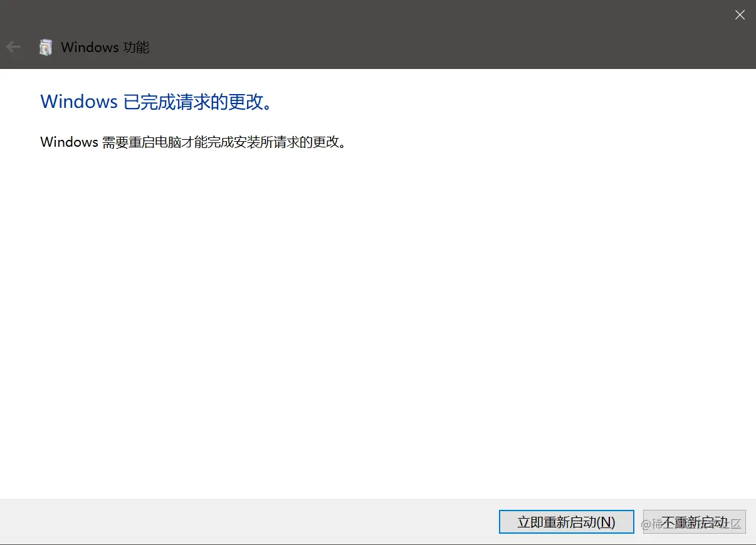This screenshot has width=756, height=545.
Task: Click the 'Windows 功能' title text
Action: tap(105, 47)
